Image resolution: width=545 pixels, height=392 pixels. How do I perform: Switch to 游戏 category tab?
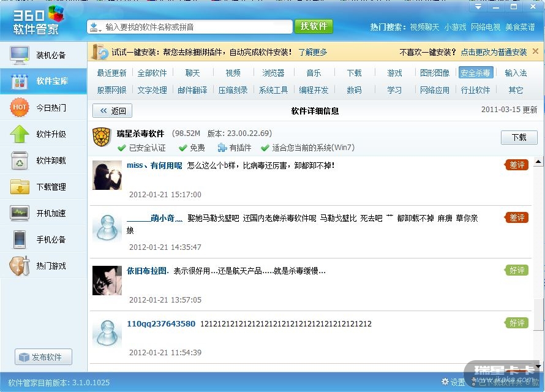pyautogui.click(x=394, y=73)
